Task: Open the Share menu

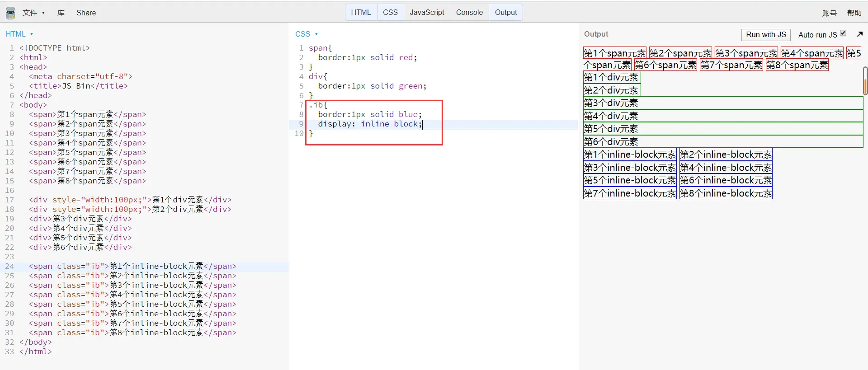Action: pos(86,13)
